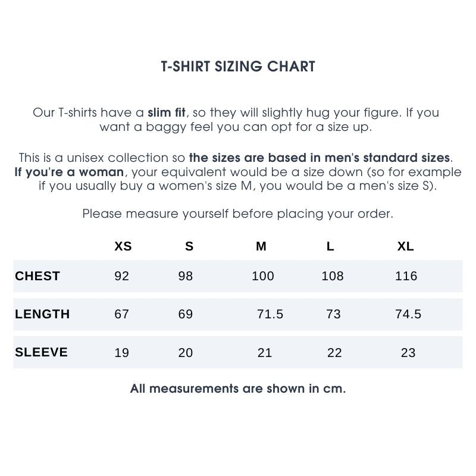Select the S size column header
This screenshot has width=476, height=476.
(189, 246)
